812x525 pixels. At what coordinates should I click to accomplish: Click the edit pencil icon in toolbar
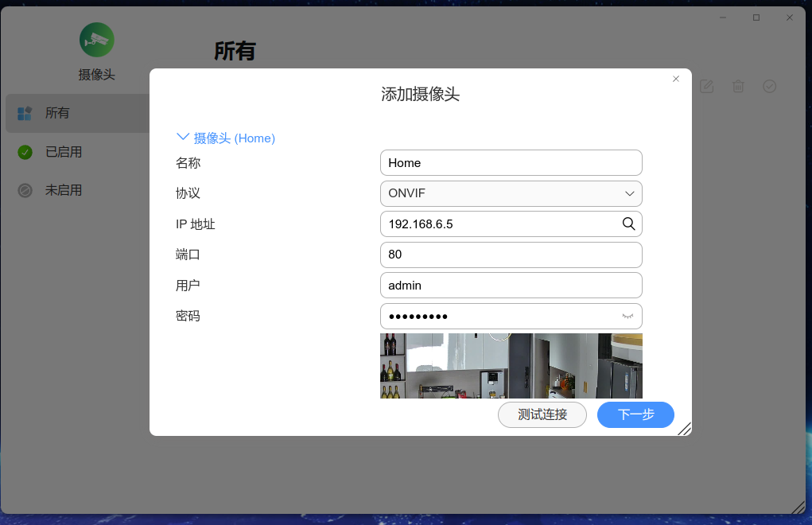click(707, 86)
